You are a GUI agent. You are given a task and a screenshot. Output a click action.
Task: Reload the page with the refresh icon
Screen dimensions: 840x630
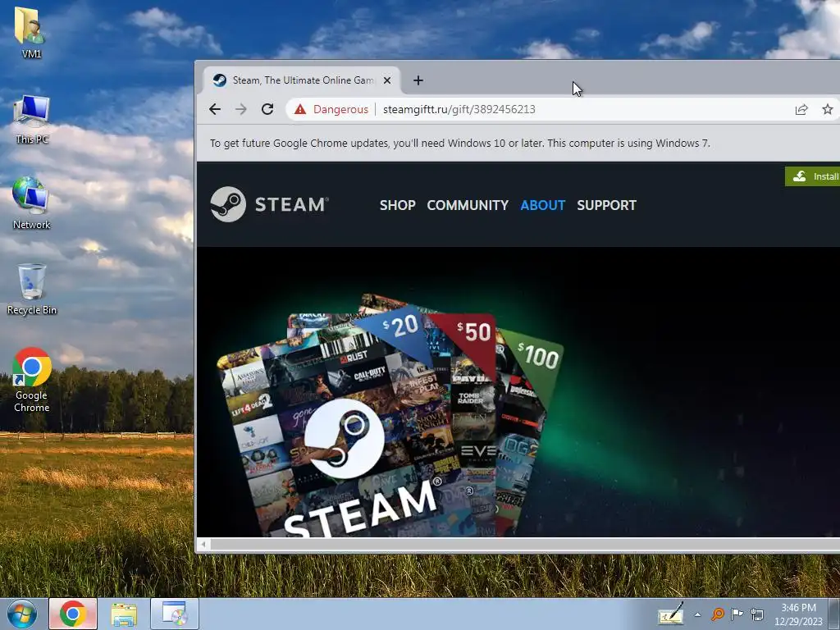[x=267, y=109]
